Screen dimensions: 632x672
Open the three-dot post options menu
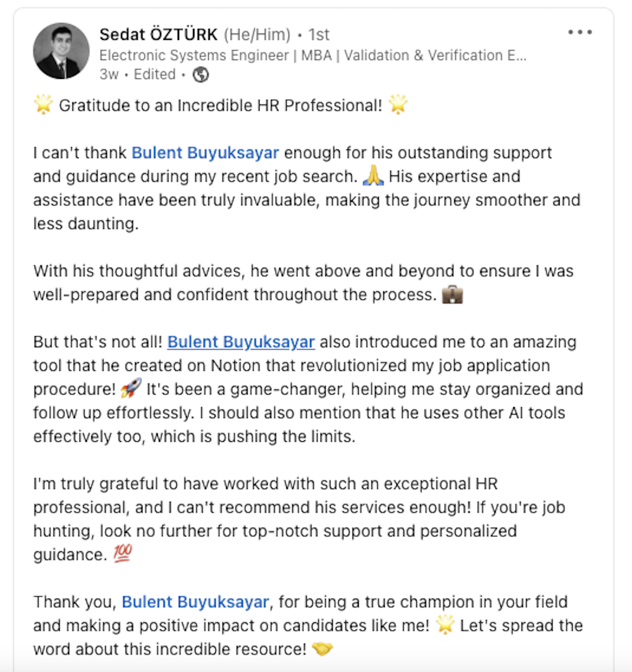click(x=580, y=32)
